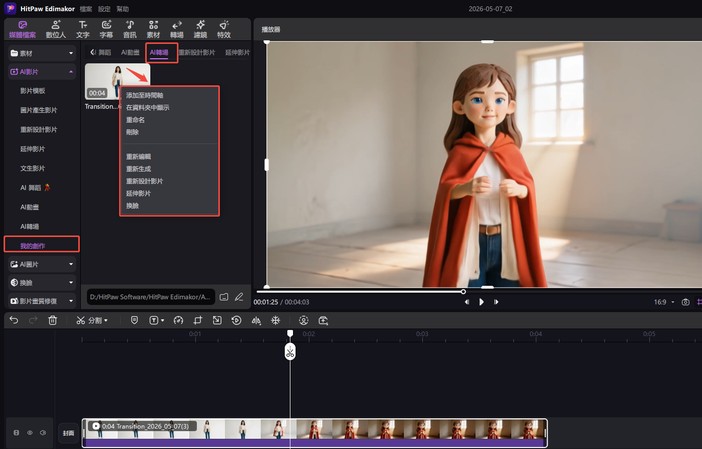Toggle track visibility eye icon
The image size is (702, 449).
(30, 433)
